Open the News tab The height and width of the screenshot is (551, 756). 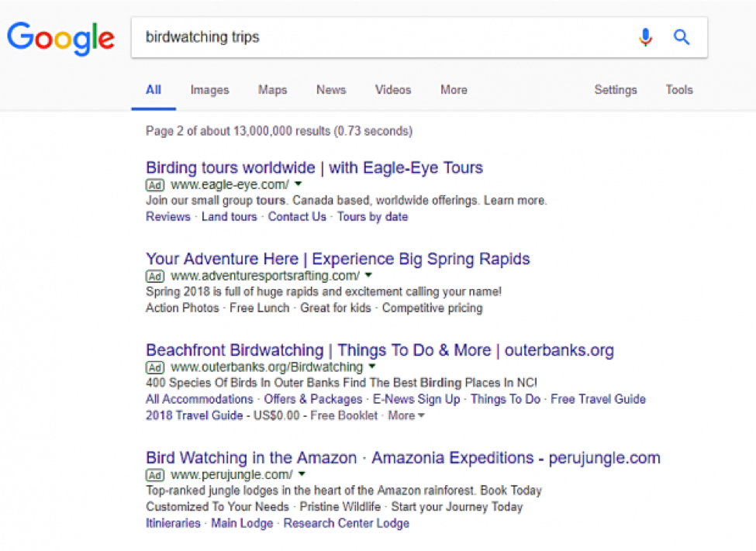point(331,90)
